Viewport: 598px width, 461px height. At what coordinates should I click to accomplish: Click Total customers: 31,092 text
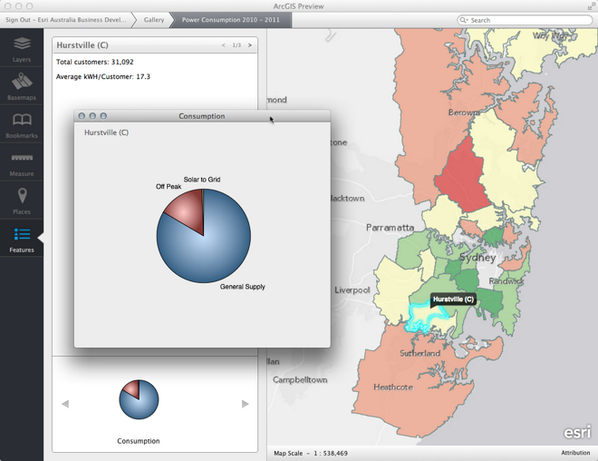click(x=95, y=62)
